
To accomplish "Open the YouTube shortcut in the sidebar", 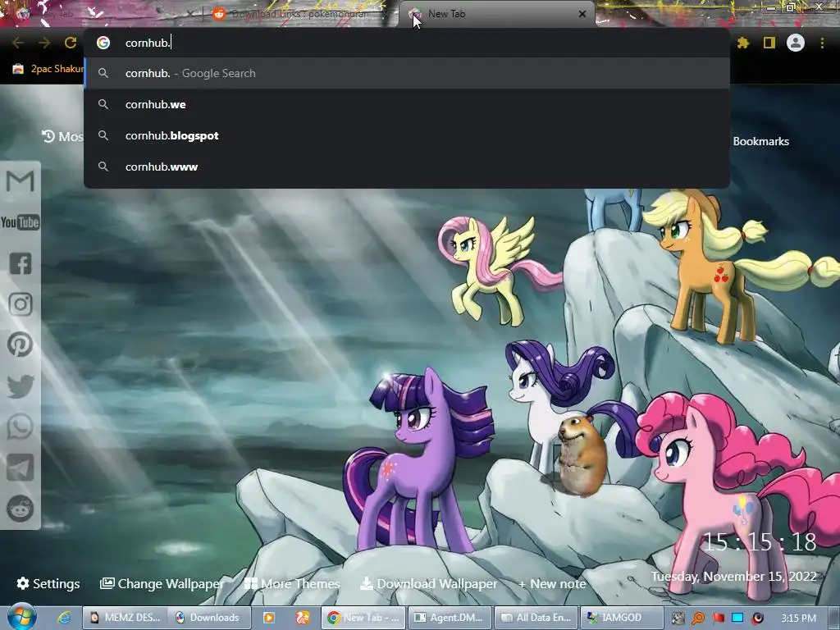I will [x=21, y=222].
